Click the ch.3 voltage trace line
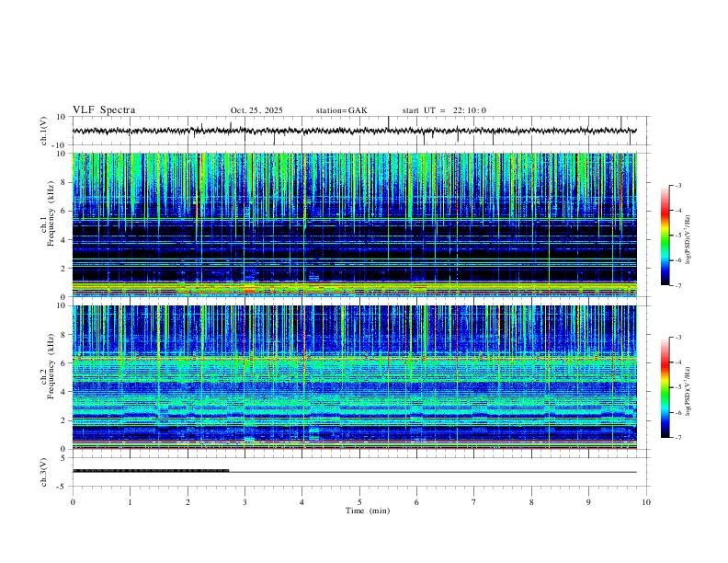 pyautogui.click(x=354, y=472)
